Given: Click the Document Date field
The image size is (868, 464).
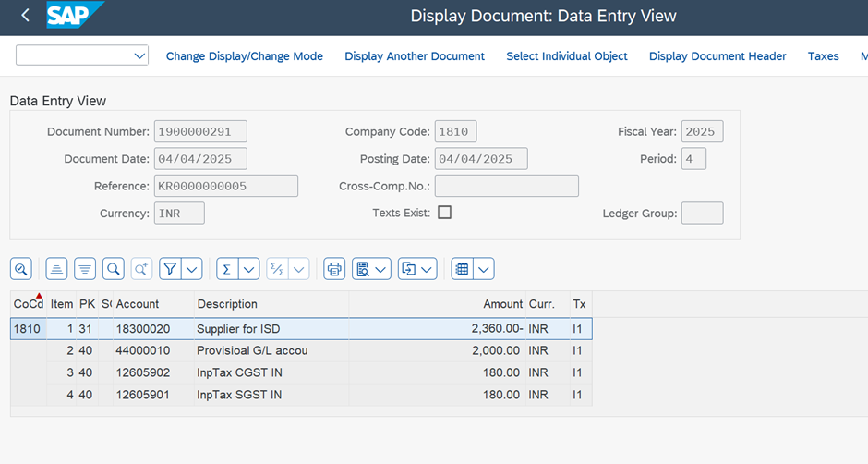Looking at the screenshot, I should [x=200, y=159].
